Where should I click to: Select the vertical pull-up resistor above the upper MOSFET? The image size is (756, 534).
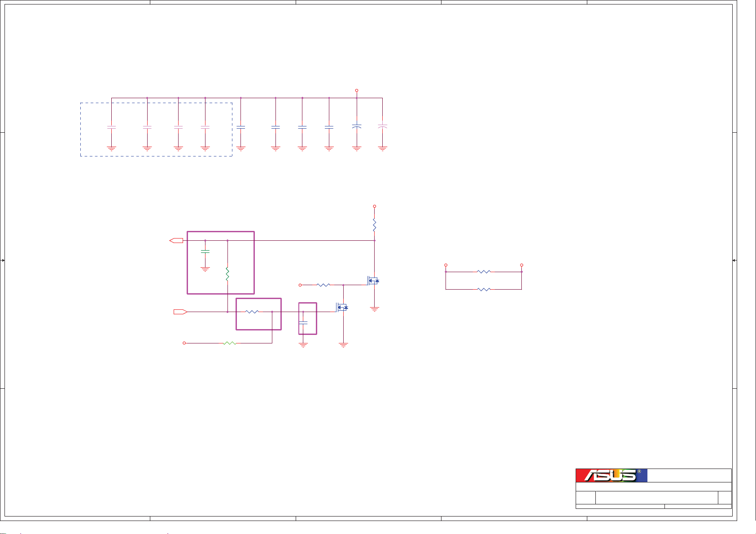point(374,225)
